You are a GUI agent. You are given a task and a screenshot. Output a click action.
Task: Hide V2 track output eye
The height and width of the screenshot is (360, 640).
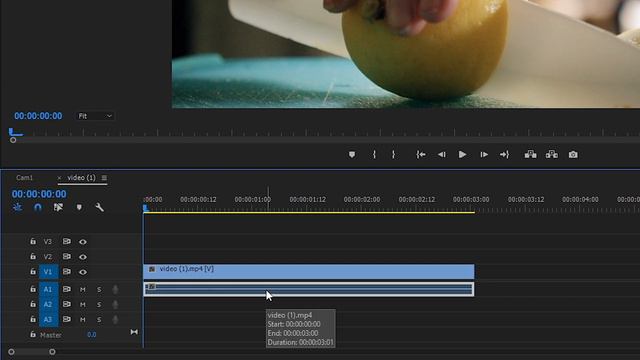click(x=83, y=257)
